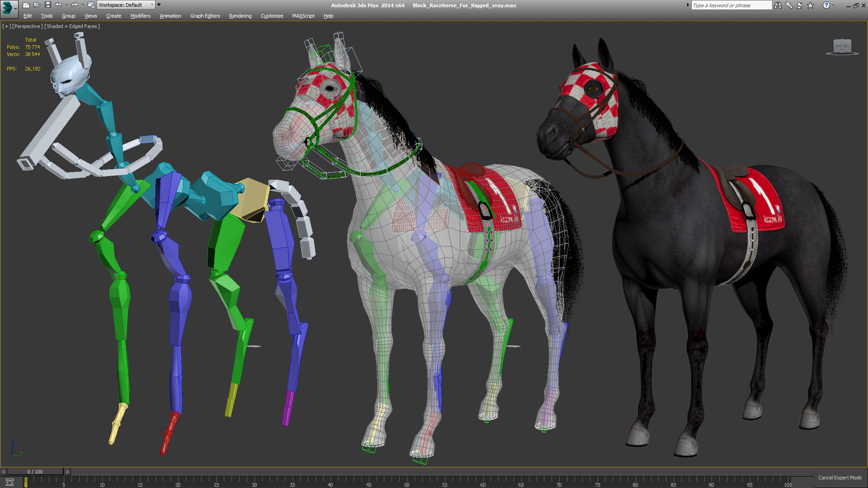Viewport: 868px width, 488px height.
Task: Save the scene with floppy disk icon
Action: click(x=47, y=5)
